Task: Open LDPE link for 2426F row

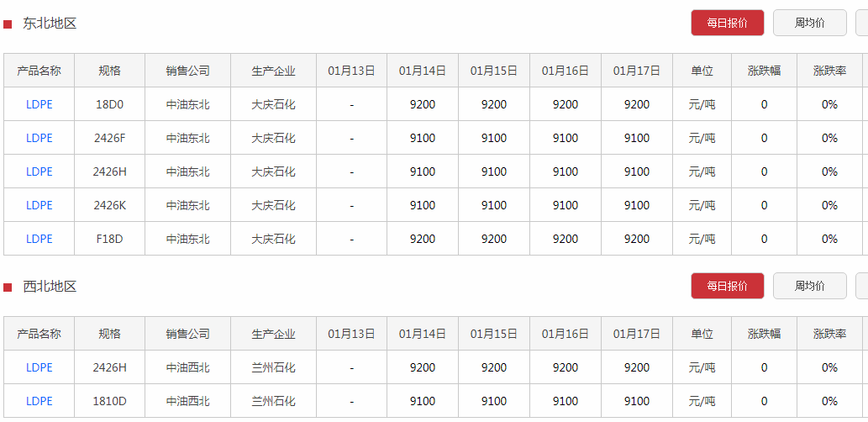Action: click(x=39, y=138)
